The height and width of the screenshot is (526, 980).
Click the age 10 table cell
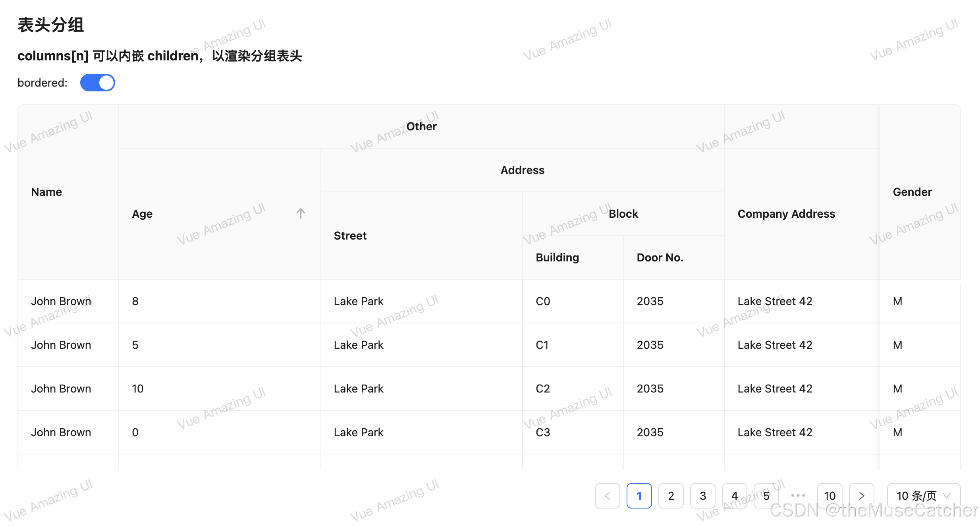pyautogui.click(x=138, y=389)
